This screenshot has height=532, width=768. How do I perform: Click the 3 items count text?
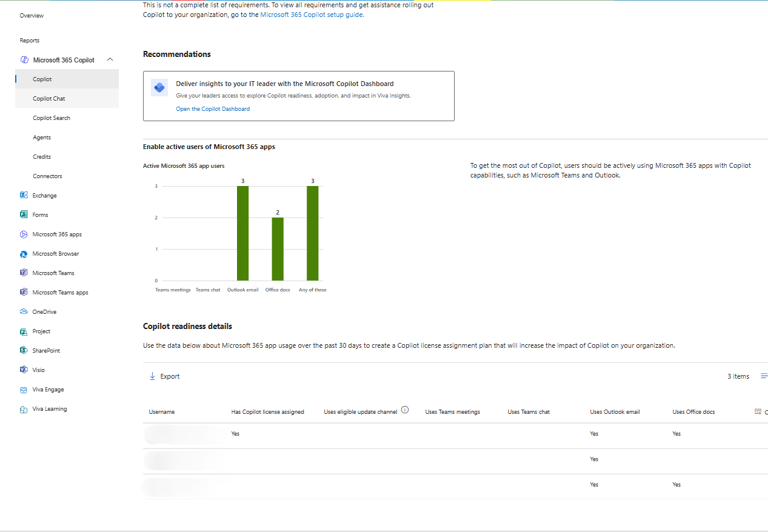tap(738, 376)
